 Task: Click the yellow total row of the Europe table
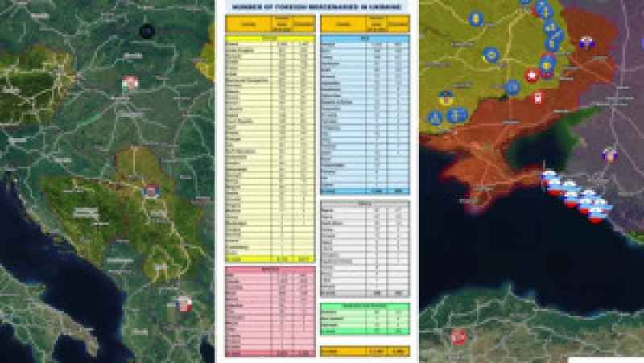(270, 258)
